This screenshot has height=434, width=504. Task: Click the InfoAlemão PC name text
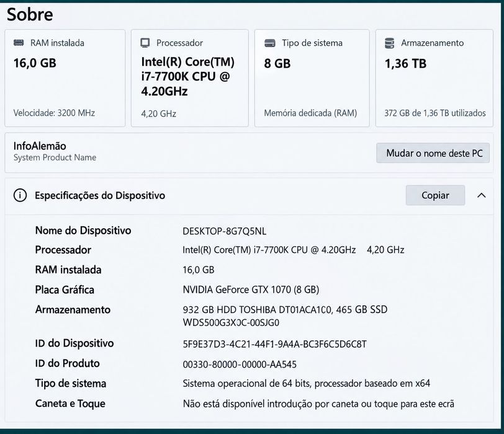[x=40, y=146]
